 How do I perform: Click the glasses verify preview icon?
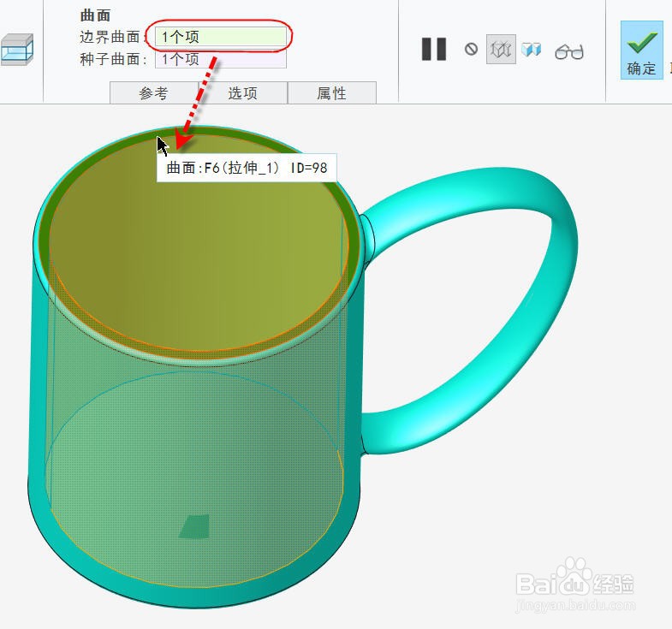click(x=569, y=52)
